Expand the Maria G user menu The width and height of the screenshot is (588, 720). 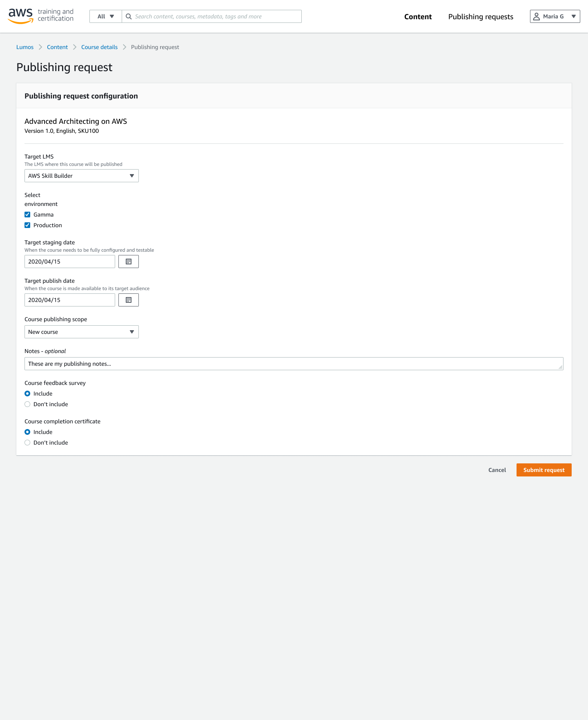coord(555,16)
